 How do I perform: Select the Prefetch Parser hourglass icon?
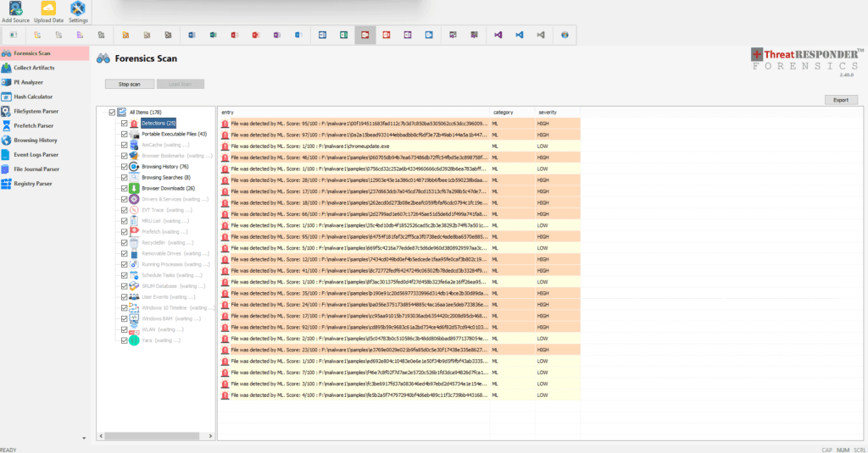pos(6,125)
